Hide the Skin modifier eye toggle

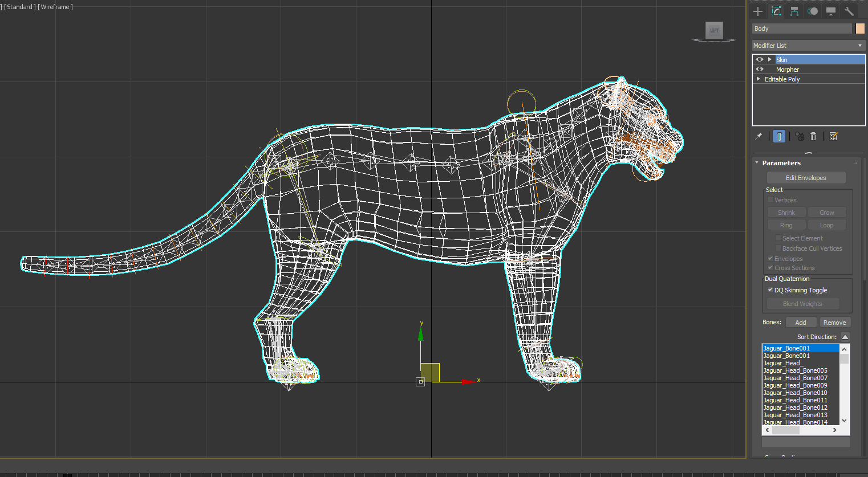[759, 59]
